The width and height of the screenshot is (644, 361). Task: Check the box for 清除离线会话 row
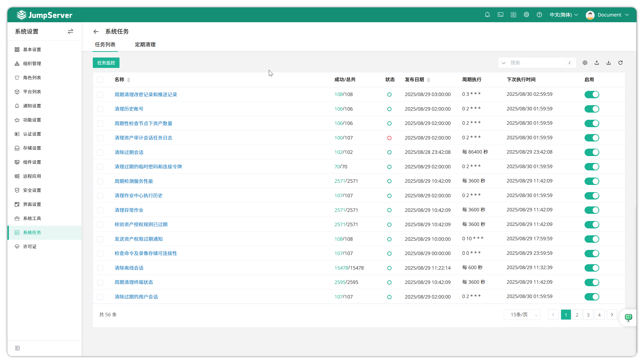tap(100, 268)
